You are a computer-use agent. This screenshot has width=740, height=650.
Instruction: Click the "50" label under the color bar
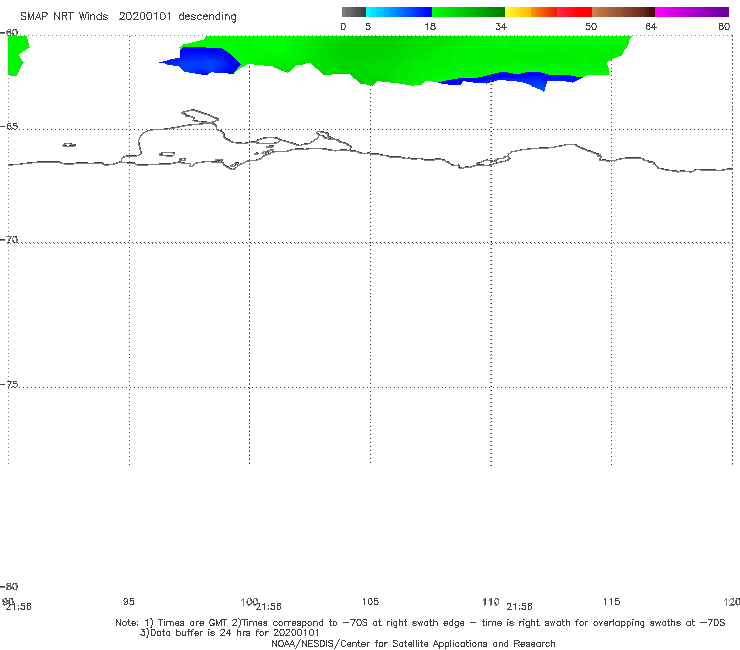pos(591,26)
